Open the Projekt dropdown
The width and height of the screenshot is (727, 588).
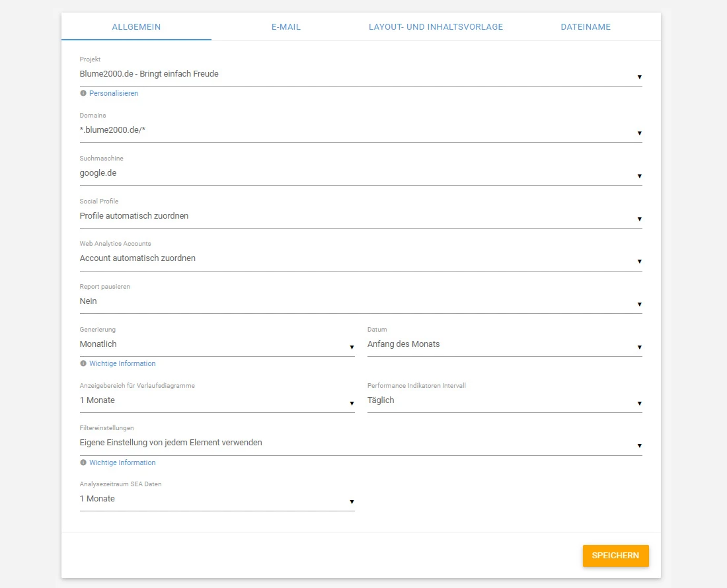(x=360, y=75)
